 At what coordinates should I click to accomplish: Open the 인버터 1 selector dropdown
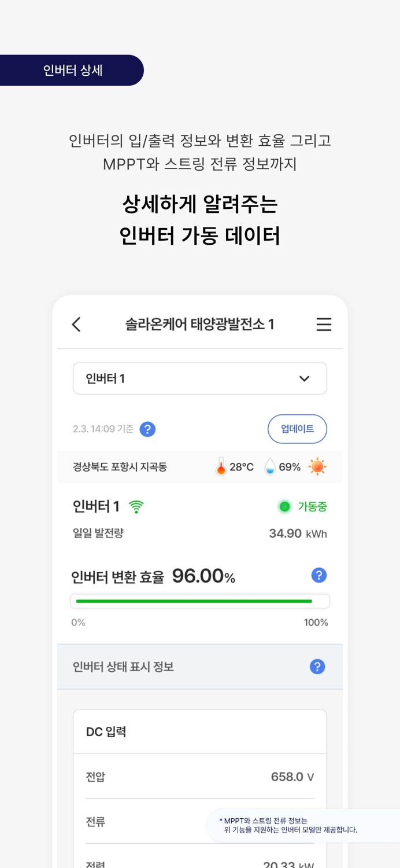pyautogui.click(x=200, y=378)
